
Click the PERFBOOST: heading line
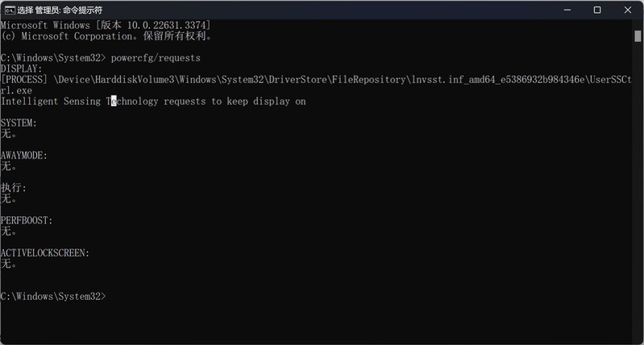(x=27, y=221)
